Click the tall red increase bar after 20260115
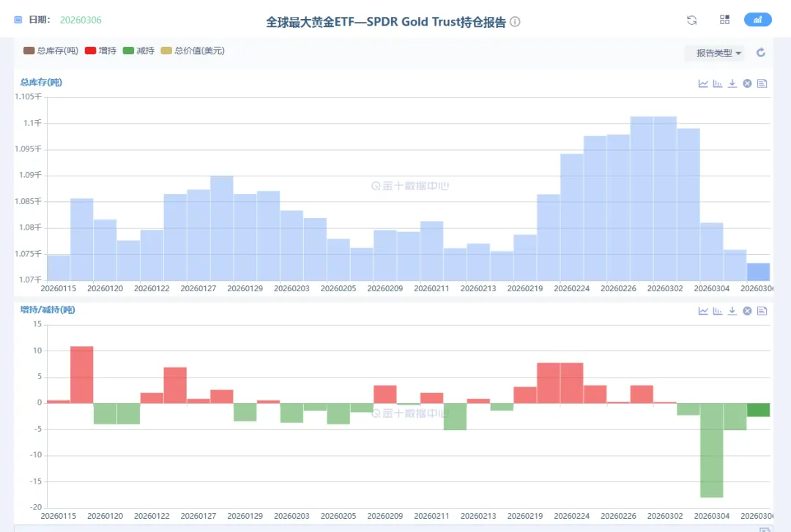791x532 pixels. click(82, 375)
